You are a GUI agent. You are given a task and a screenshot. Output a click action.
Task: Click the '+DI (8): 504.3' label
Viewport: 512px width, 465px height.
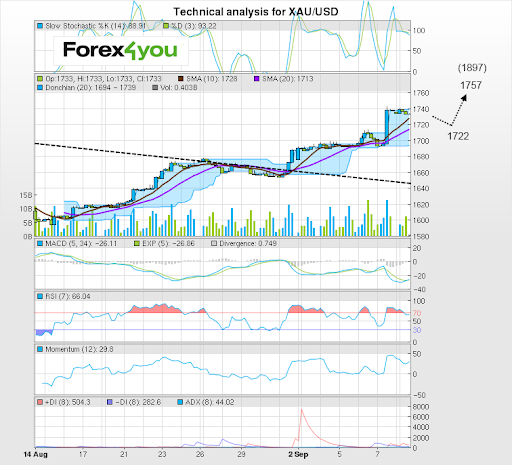pyautogui.click(x=68, y=402)
